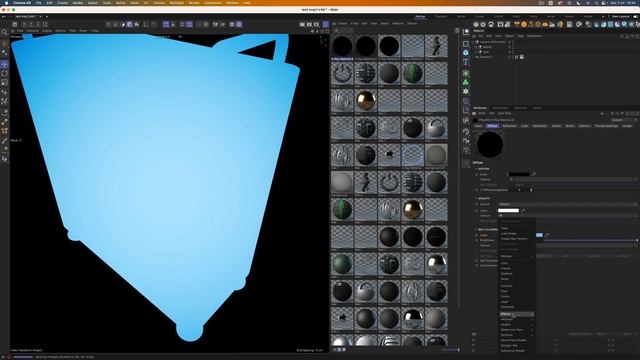Choose Load Image in the texture menu
The height and width of the screenshot is (360, 640).
click(x=509, y=233)
